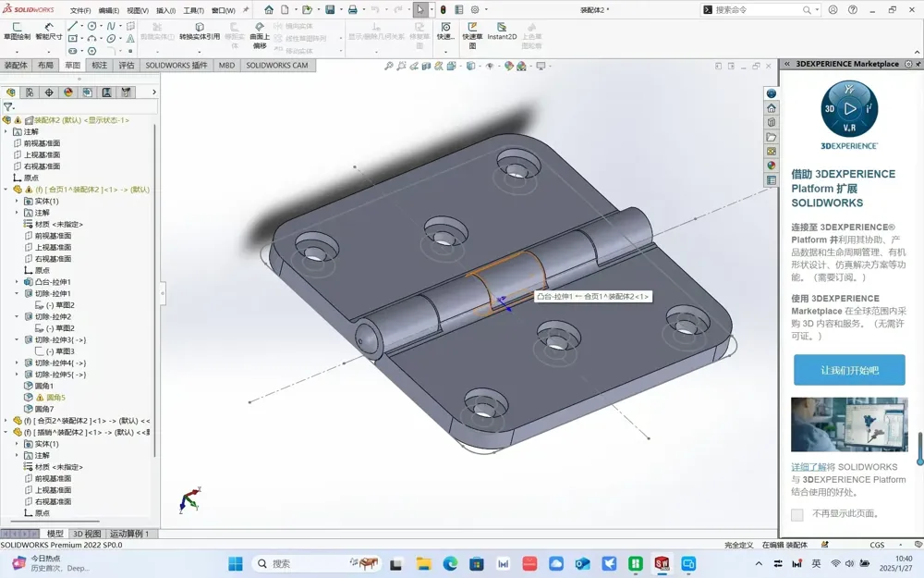Collapse the 切除-拉伸2 feature

[17, 316]
